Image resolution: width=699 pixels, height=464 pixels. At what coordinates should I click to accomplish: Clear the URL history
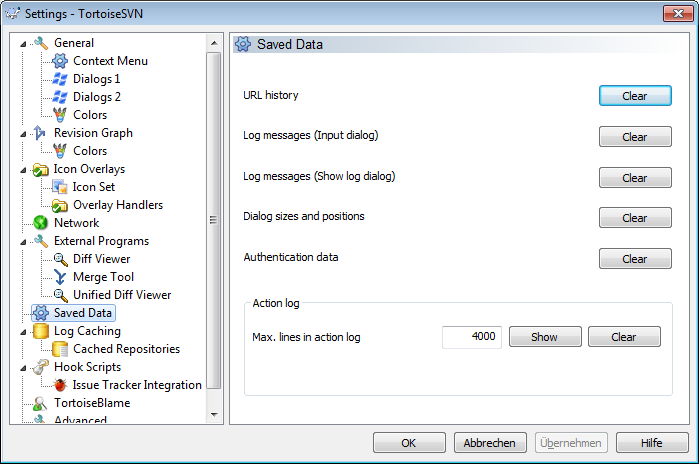(635, 96)
